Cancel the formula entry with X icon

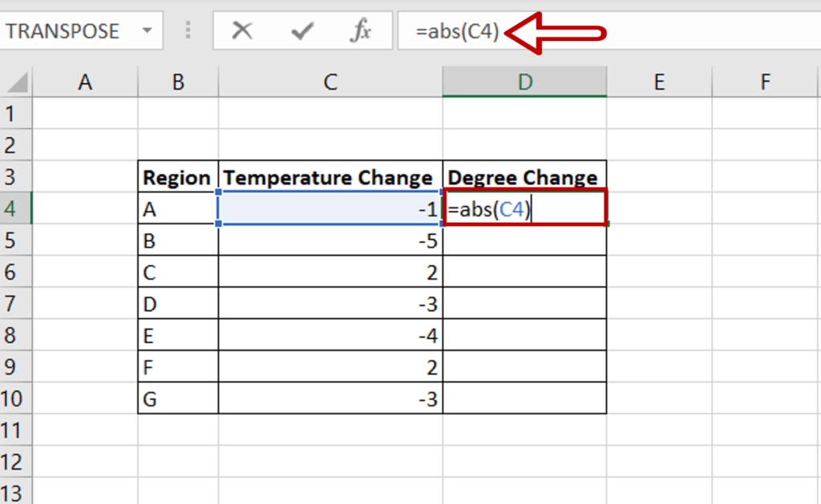click(242, 31)
